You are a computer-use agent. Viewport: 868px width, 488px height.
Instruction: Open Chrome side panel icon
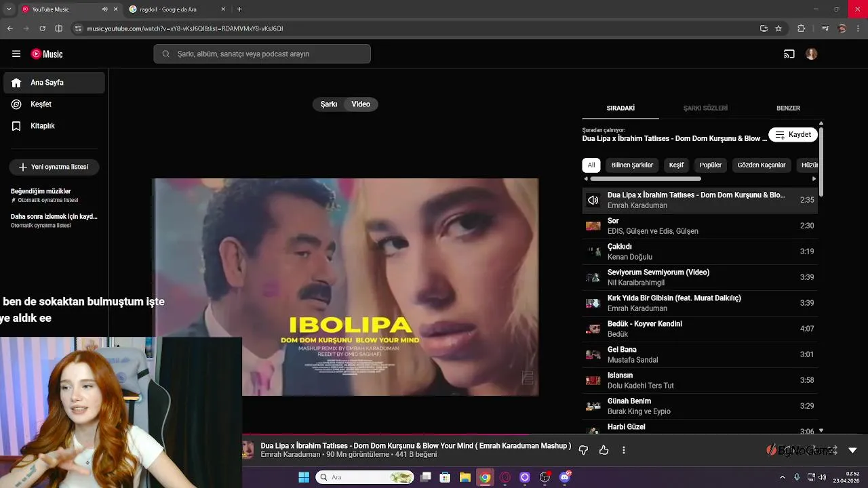point(59,28)
